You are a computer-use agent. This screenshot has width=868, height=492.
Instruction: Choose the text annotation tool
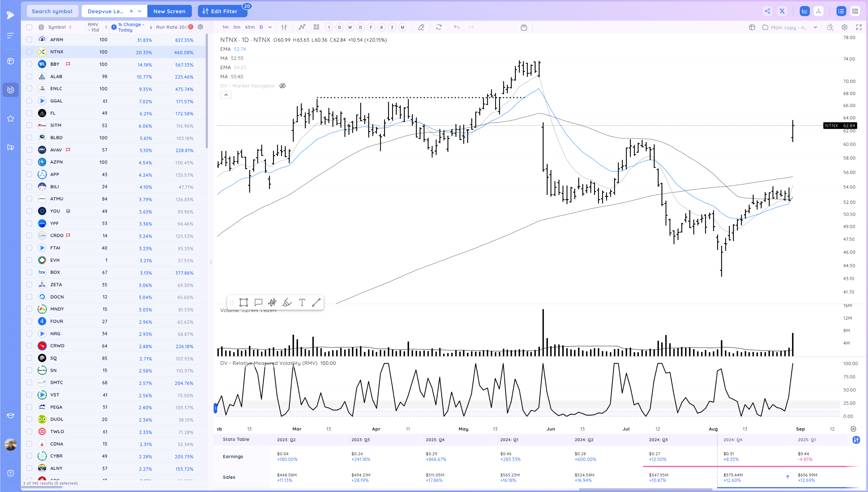tap(302, 302)
